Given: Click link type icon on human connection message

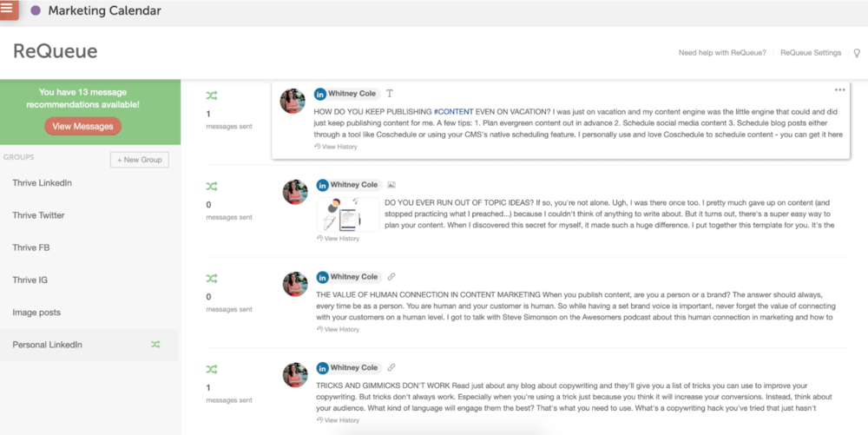Looking at the screenshot, I should [391, 276].
